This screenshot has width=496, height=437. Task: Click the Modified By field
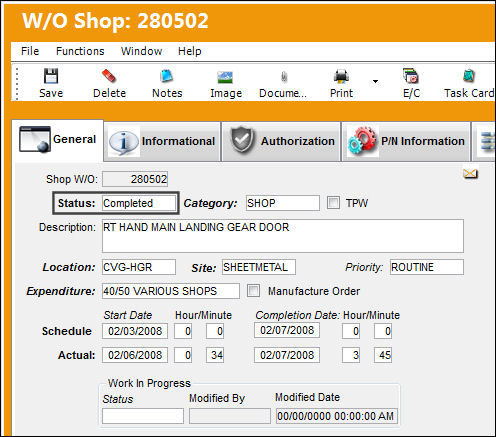tap(230, 416)
